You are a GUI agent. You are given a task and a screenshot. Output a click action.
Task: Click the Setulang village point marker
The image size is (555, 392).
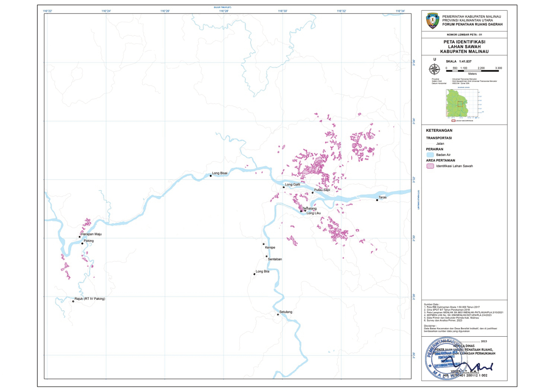[278, 314]
